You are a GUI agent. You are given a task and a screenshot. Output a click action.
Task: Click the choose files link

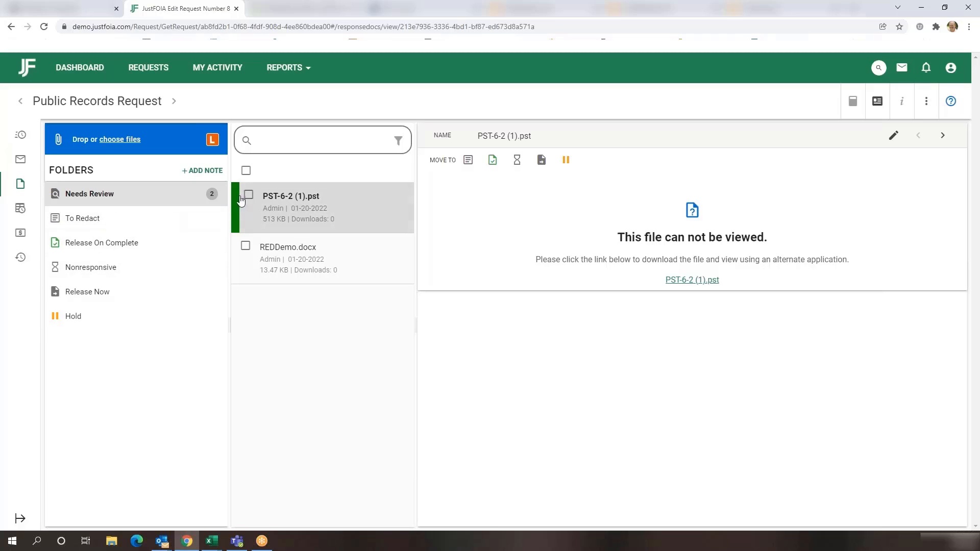119,139
